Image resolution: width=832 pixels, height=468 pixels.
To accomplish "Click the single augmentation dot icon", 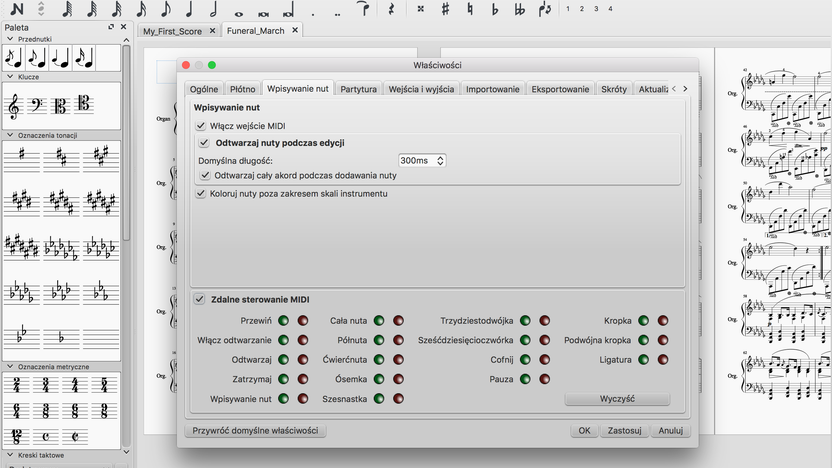I will pos(313,14).
